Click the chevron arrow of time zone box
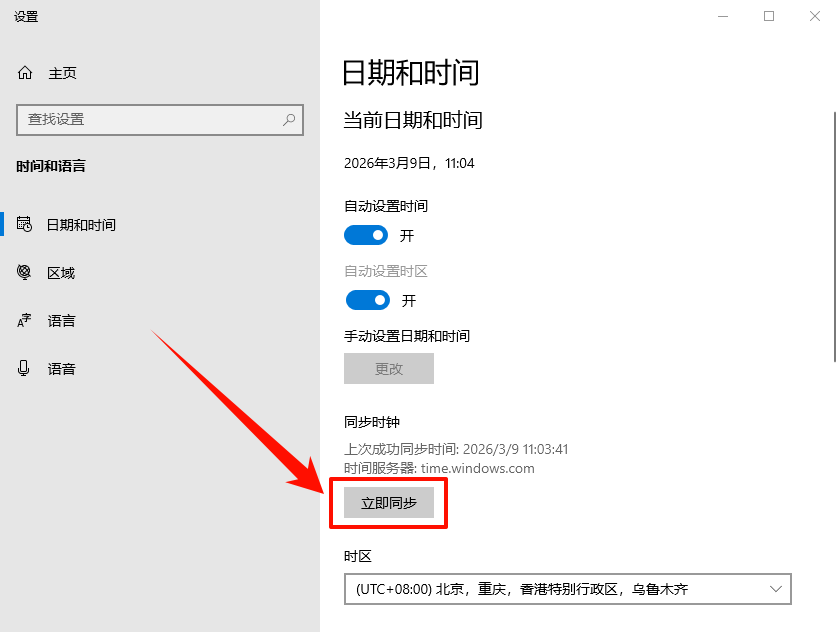Screen dimensions: 838x632 [x=776, y=589]
